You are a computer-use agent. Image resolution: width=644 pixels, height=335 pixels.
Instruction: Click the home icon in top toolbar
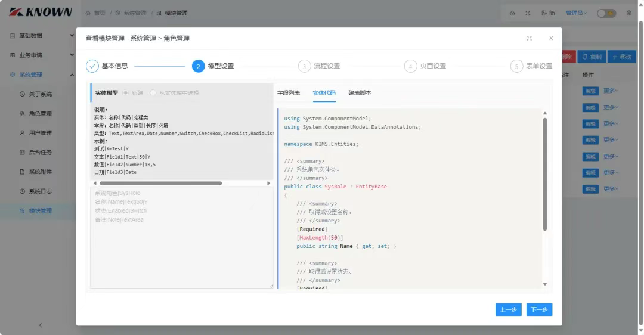tap(512, 13)
